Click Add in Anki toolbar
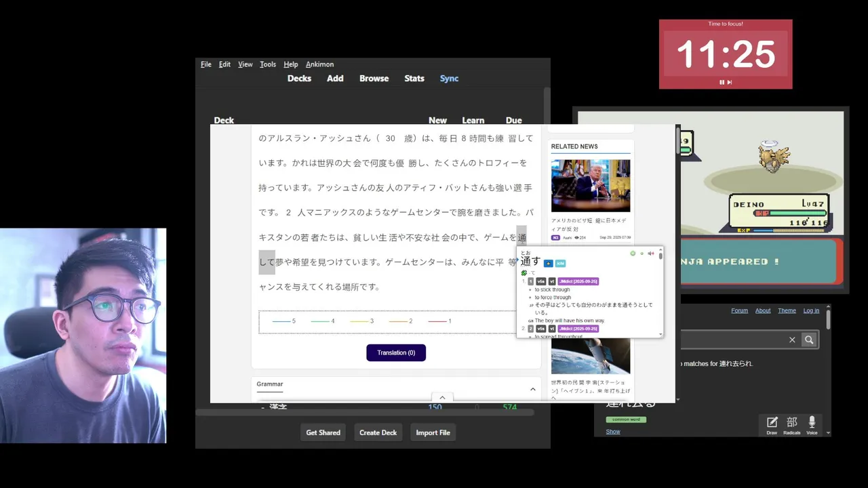The width and height of the screenshot is (868, 488). coord(335,79)
